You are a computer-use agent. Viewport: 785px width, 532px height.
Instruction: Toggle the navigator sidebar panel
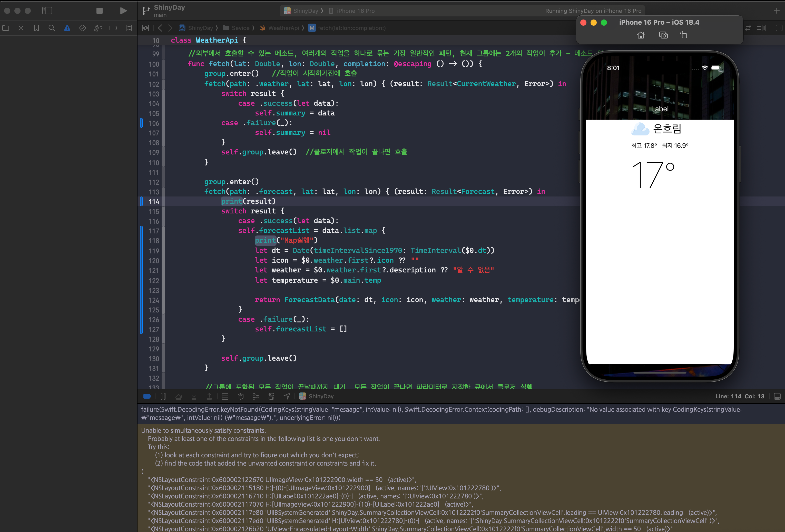[x=47, y=11]
